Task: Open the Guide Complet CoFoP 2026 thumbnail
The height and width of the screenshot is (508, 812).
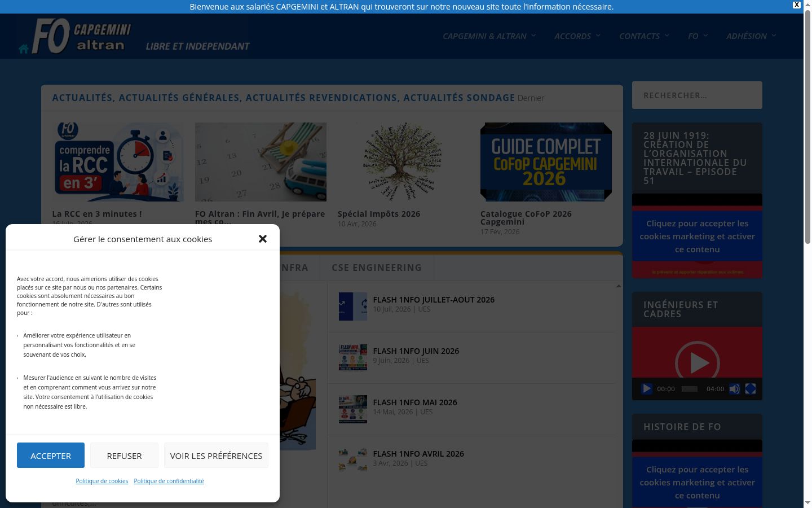Action: [546, 162]
